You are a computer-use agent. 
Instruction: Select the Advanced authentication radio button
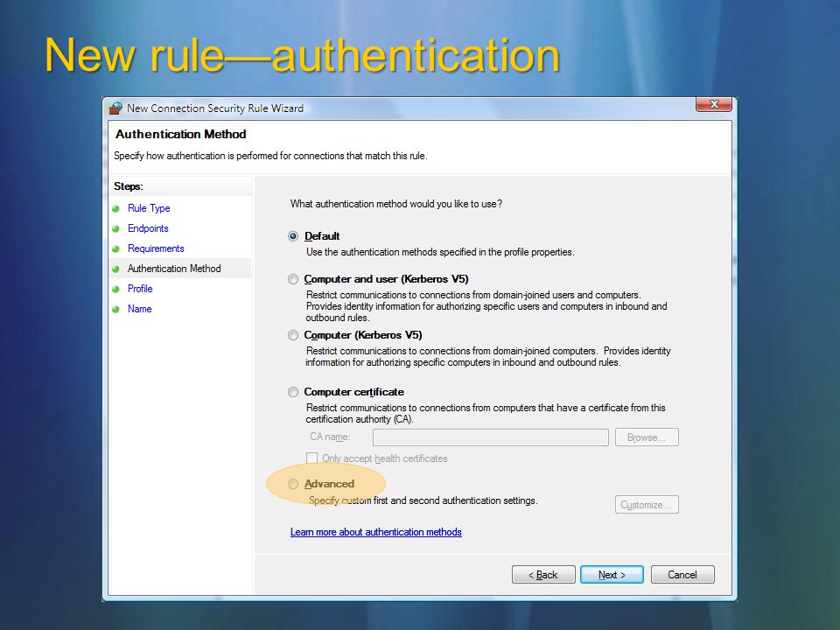coord(293,484)
